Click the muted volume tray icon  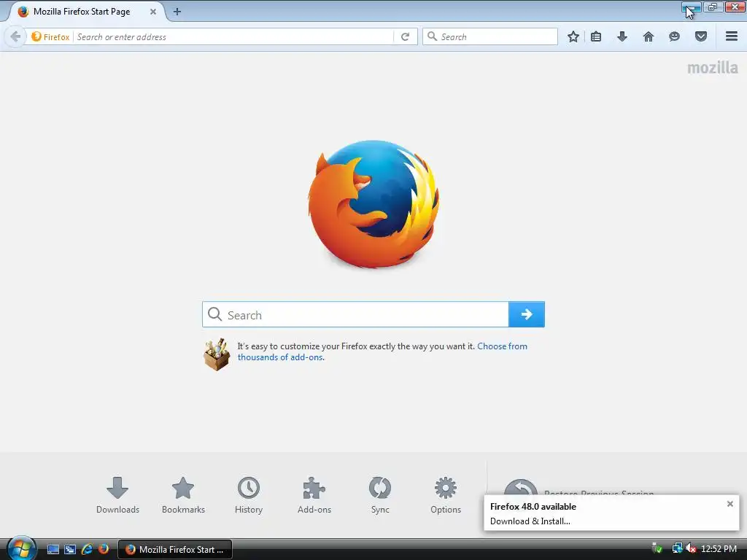point(691,549)
